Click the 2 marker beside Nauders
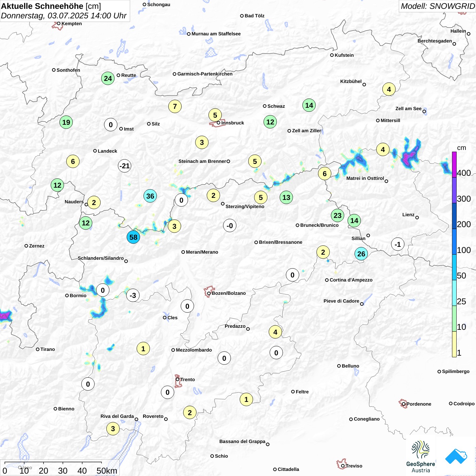Screen dimensions: 476x476 pos(94,203)
